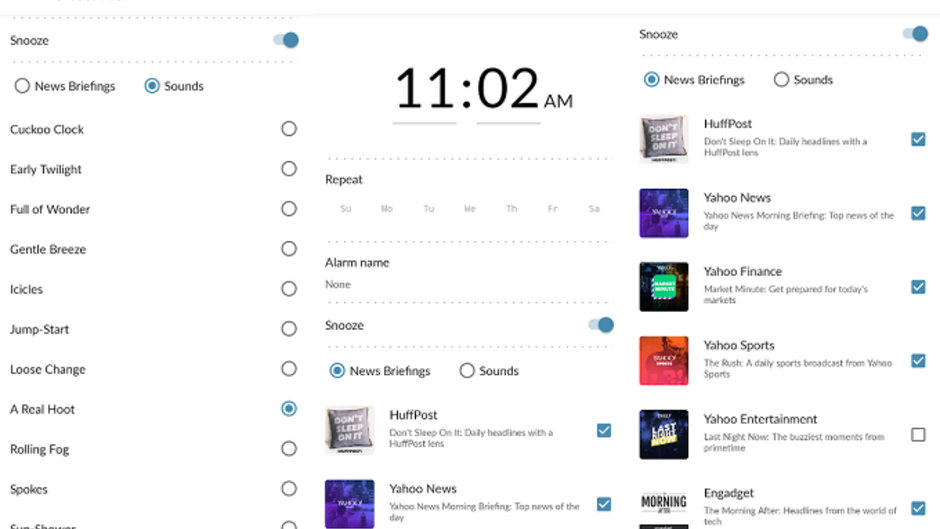The height and width of the screenshot is (529, 940).
Task: Open Yahoo Finance Market Minute thumbnail
Action: coord(664,287)
